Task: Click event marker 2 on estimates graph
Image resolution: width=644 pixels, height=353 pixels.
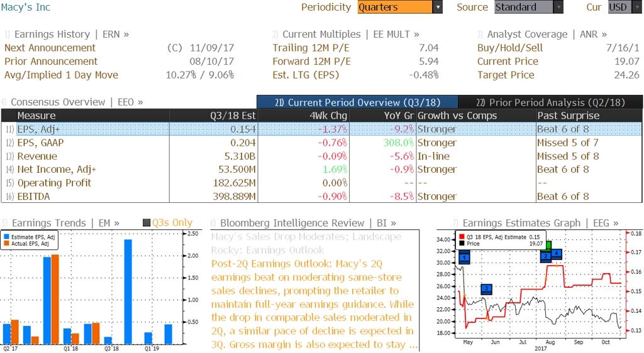Action: [x=545, y=256]
